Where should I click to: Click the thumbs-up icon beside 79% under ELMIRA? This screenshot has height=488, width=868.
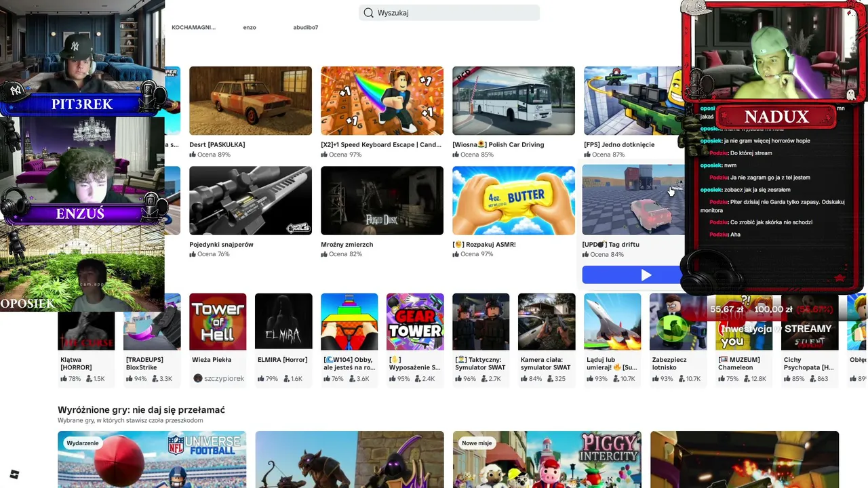tap(261, 379)
